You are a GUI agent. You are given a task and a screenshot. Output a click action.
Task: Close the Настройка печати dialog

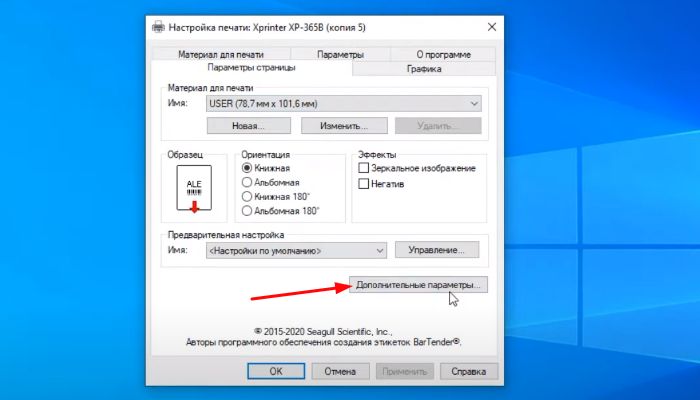(492, 27)
